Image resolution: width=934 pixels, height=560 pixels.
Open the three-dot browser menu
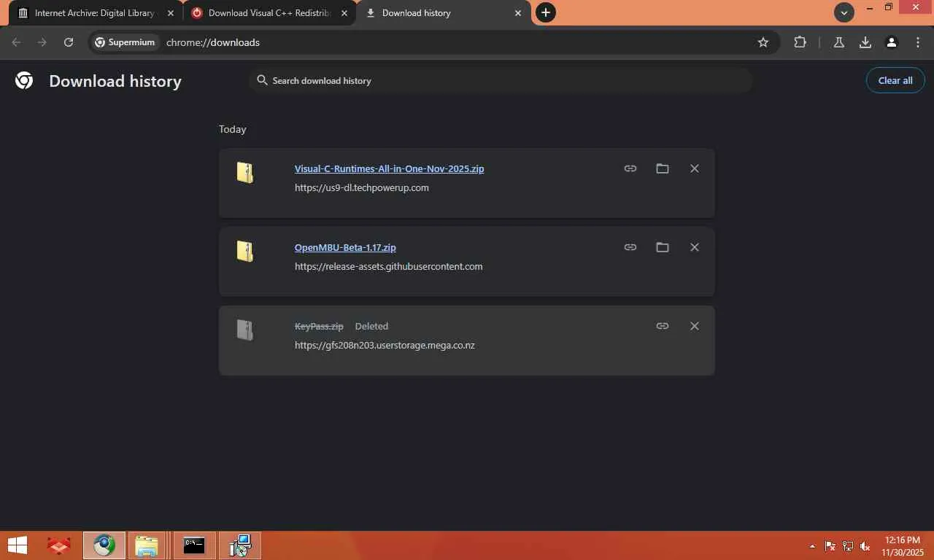coord(918,42)
